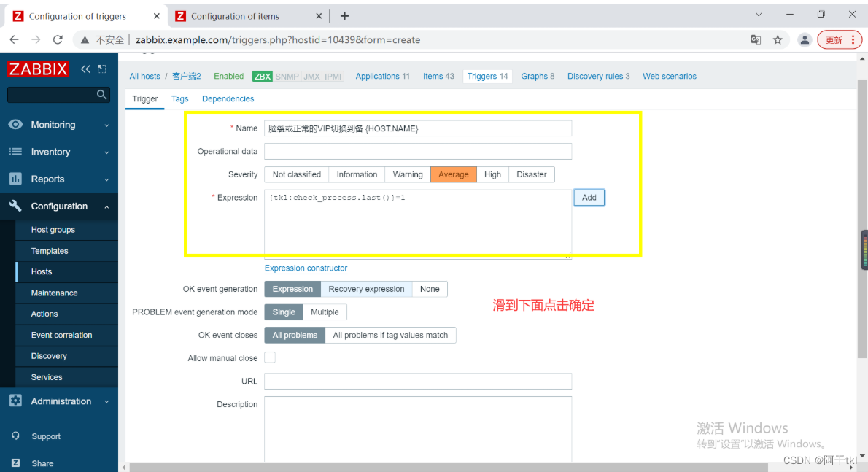
Task: Open the Discovery rules 3 link
Action: pyautogui.click(x=598, y=77)
